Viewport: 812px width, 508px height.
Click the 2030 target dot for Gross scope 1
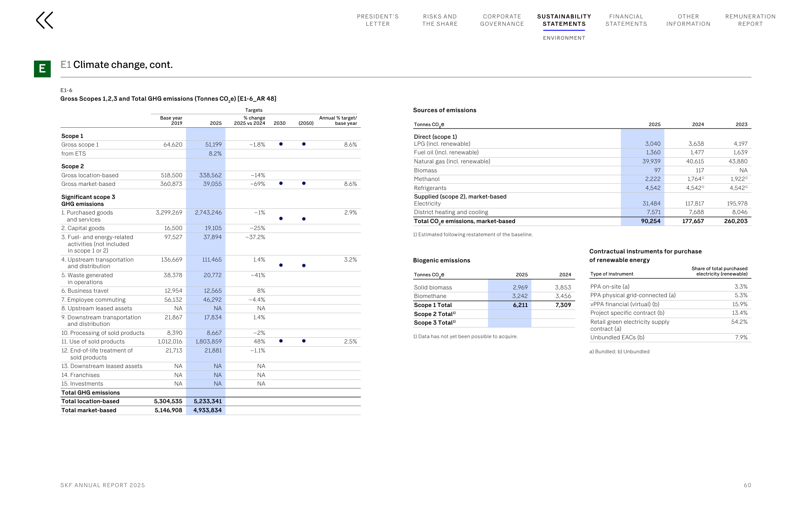281,144
